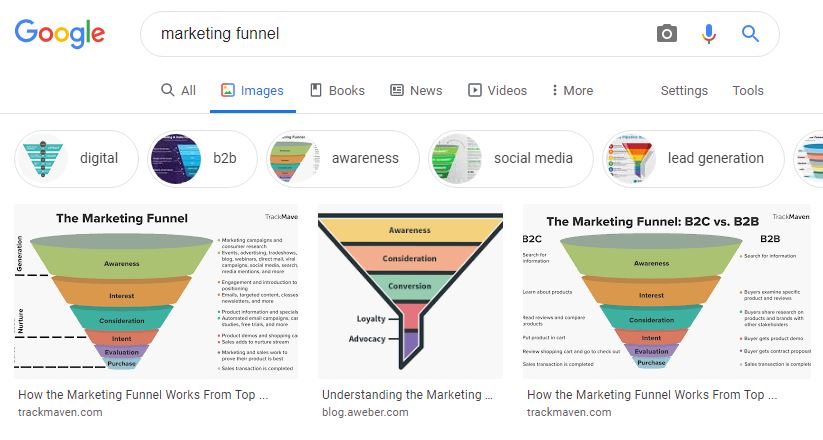Open the Settings menu

tap(684, 90)
